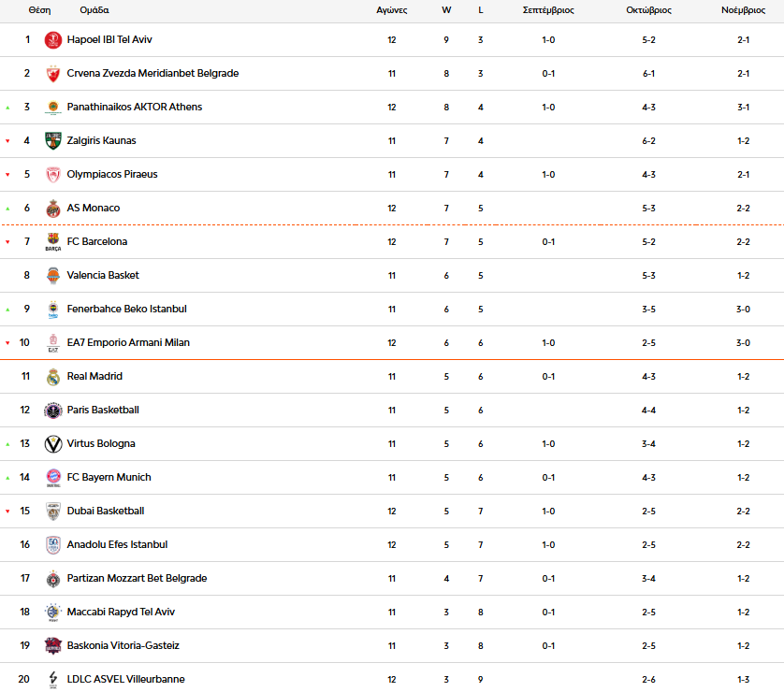Click the Νοέμβριος column header
Image resolution: width=784 pixels, height=692 pixels.
[x=743, y=10]
